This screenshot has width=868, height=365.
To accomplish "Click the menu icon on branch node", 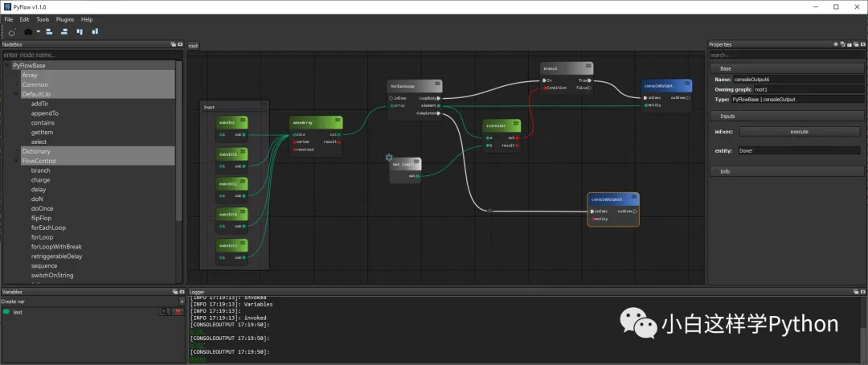I will pos(588,67).
